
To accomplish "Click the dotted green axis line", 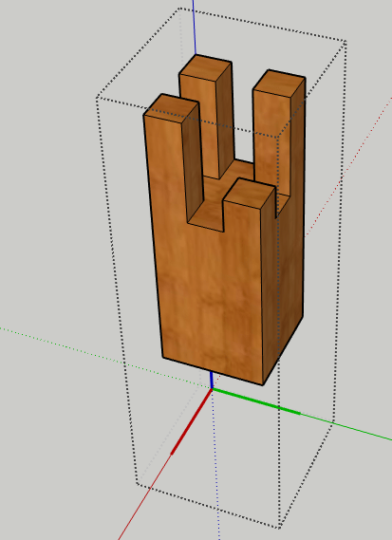I will click(x=103, y=358).
